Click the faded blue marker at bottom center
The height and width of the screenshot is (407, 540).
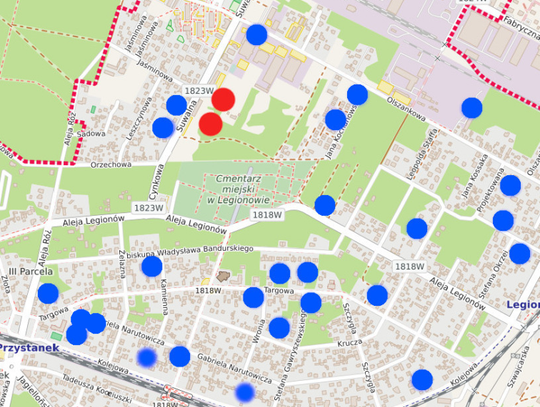click(245, 392)
